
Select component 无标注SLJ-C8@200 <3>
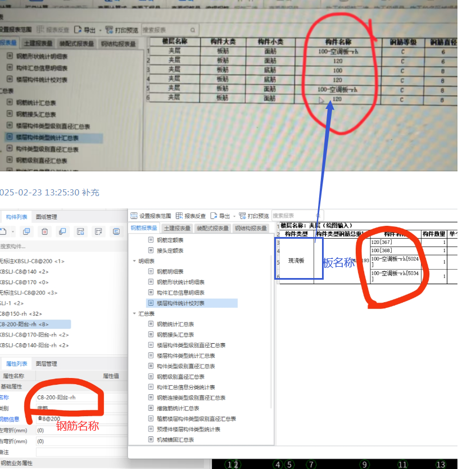coord(29,293)
